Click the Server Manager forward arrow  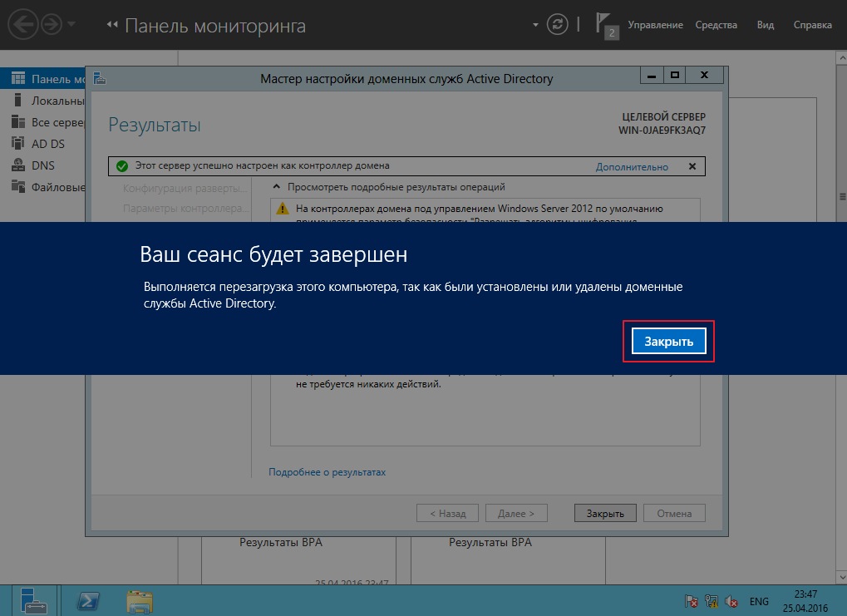pyautogui.click(x=52, y=25)
